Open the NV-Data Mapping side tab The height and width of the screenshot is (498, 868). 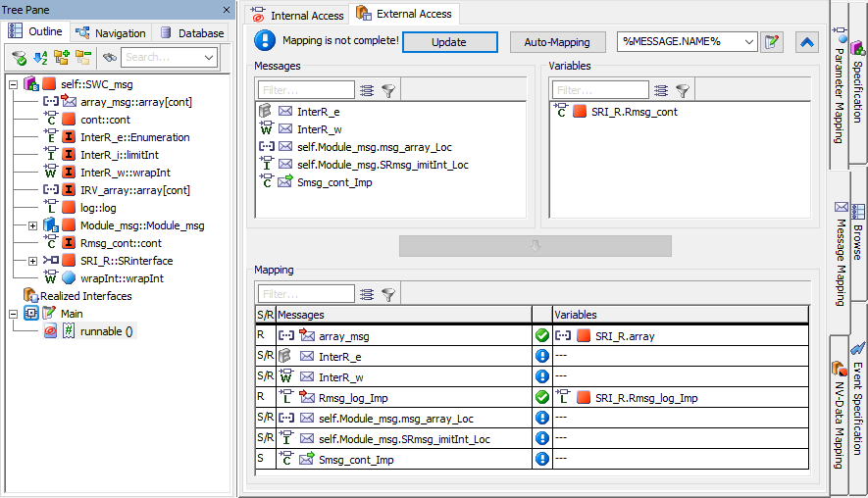pyautogui.click(x=840, y=415)
